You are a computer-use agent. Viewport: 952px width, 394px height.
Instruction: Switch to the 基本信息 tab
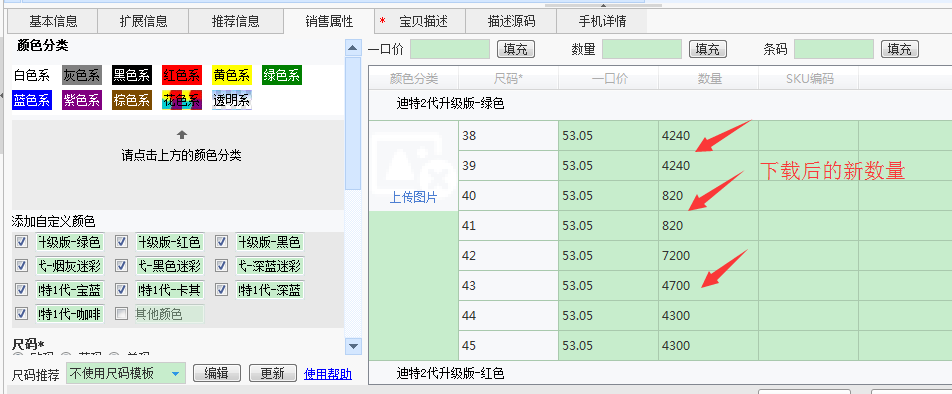pos(53,22)
